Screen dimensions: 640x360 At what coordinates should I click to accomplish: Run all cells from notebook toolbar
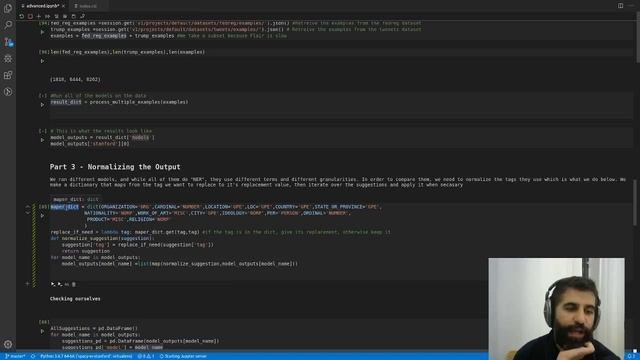coord(47,16)
